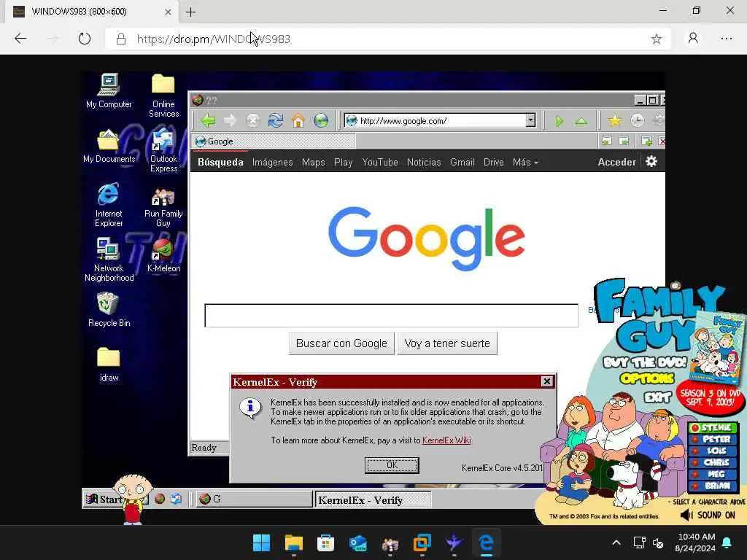Select Peter in Family Guy character list
Viewport: 747px width, 560px height.
[713, 439]
